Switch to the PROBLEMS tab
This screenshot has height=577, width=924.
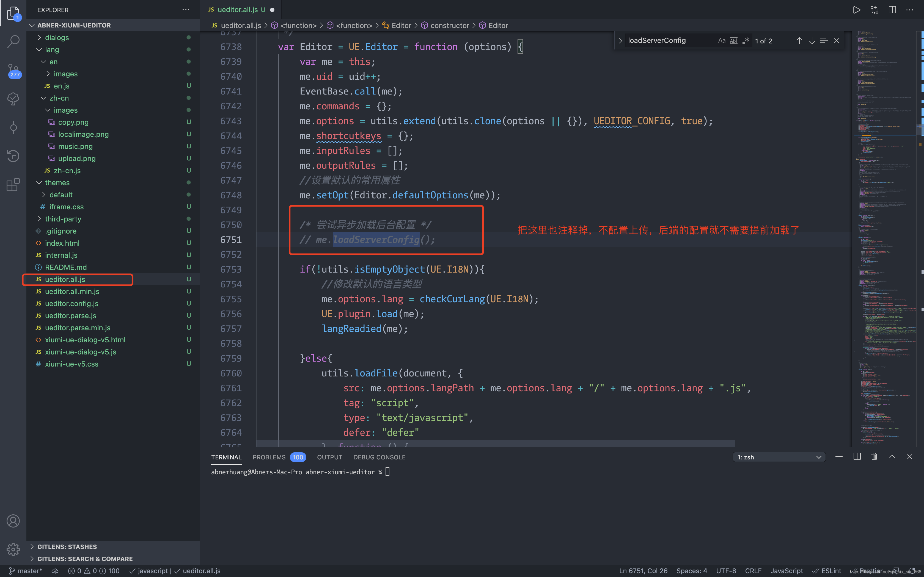[x=269, y=457]
